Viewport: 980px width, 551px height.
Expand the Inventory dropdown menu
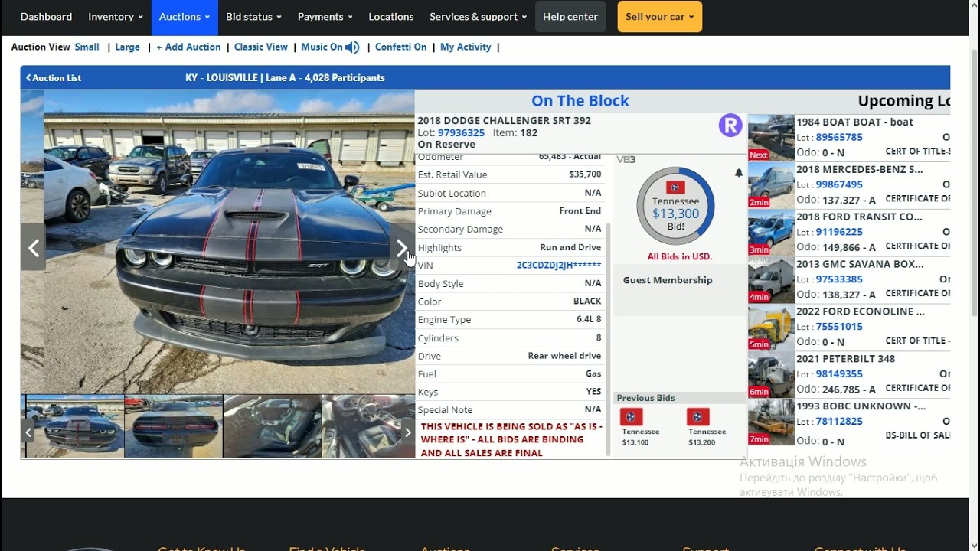(x=116, y=17)
